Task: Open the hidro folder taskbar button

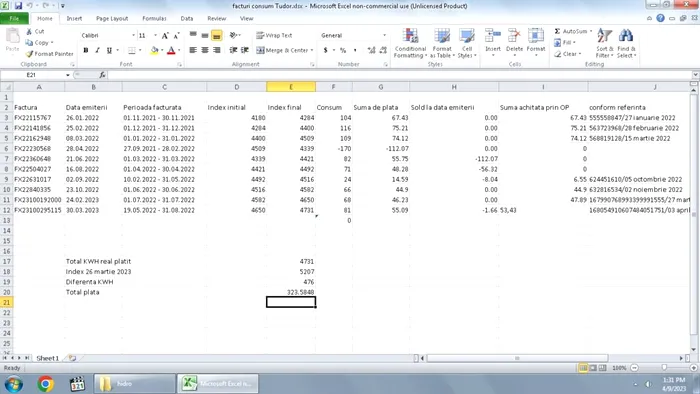Action: [x=134, y=384]
